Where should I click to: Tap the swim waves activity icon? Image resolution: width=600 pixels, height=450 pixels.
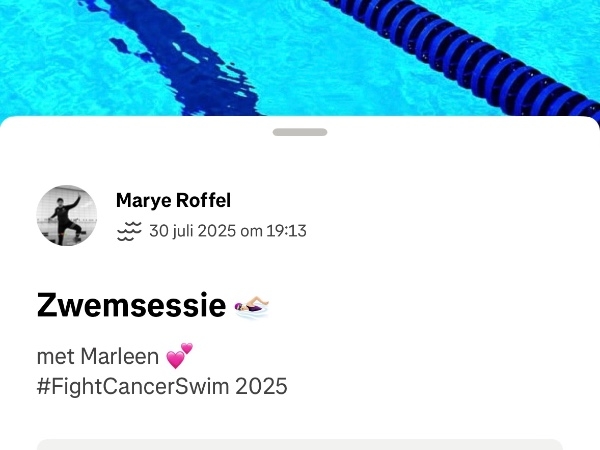point(129,231)
